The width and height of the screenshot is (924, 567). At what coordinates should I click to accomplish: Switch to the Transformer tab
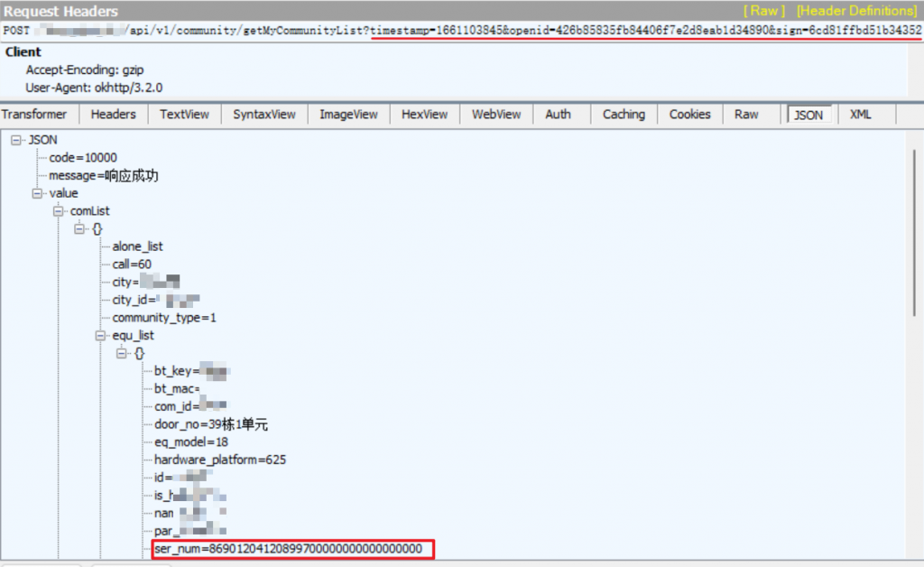point(34,115)
